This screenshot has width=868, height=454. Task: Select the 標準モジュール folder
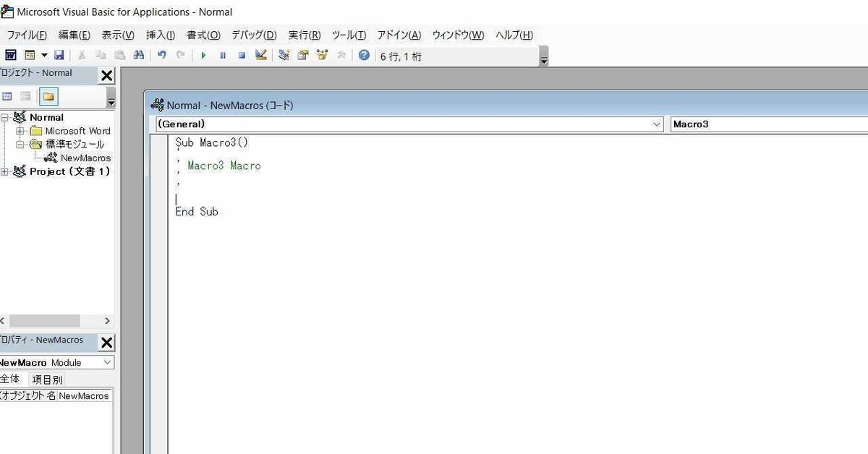tap(75, 144)
